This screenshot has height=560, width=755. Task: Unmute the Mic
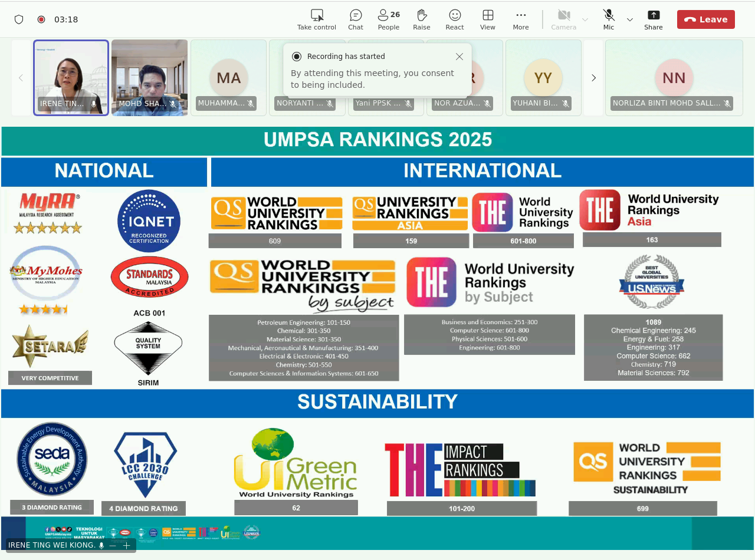coord(609,19)
